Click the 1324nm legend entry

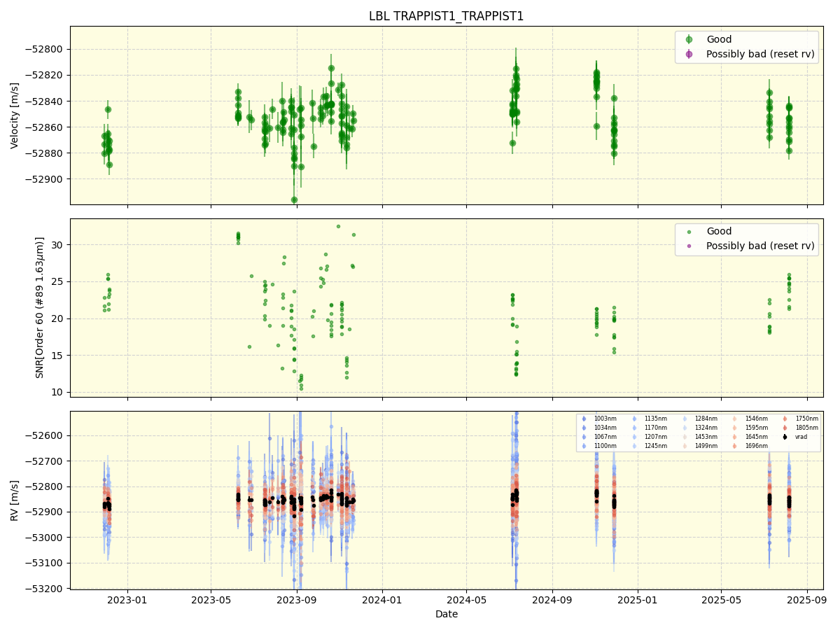tap(700, 428)
